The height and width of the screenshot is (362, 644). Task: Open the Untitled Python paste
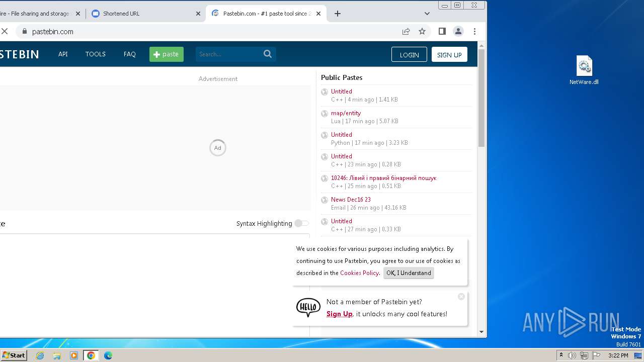tap(342, 135)
